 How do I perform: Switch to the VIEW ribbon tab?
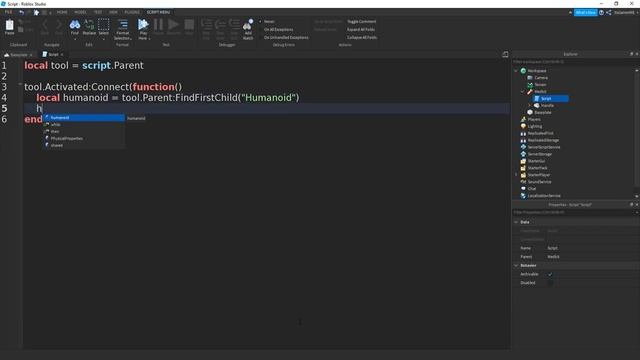pyautogui.click(x=113, y=12)
